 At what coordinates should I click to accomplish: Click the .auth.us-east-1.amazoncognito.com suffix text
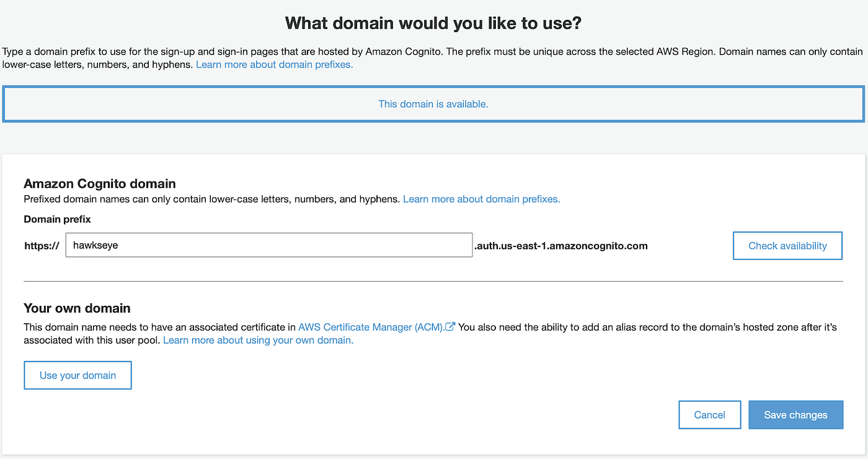[561, 246]
